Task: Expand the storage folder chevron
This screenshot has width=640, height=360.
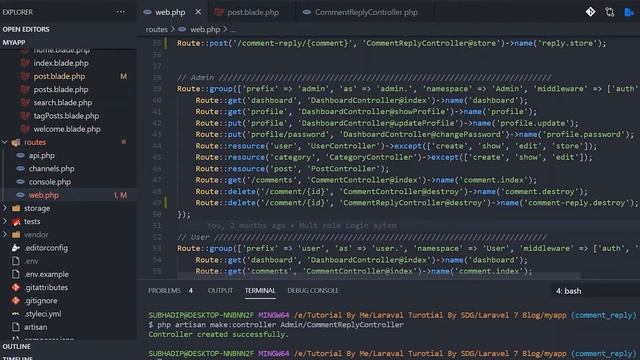Action: pyautogui.click(x=4, y=208)
